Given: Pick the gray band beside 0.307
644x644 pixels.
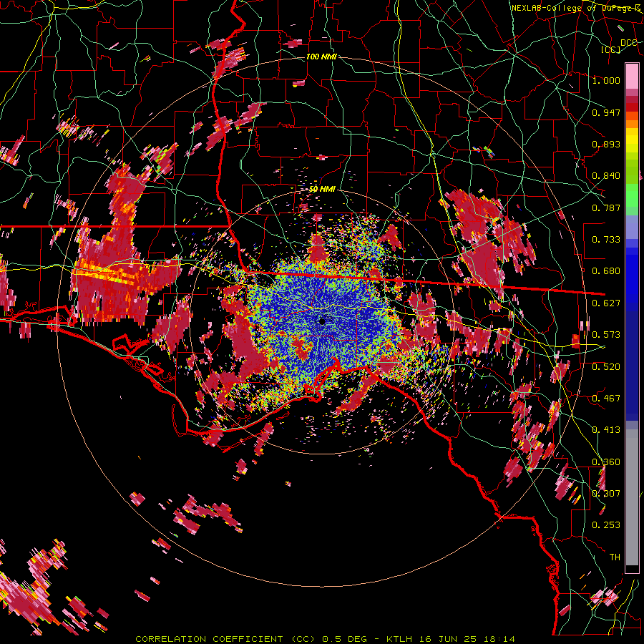Looking at the screenshot, I should tap(632, 497).
